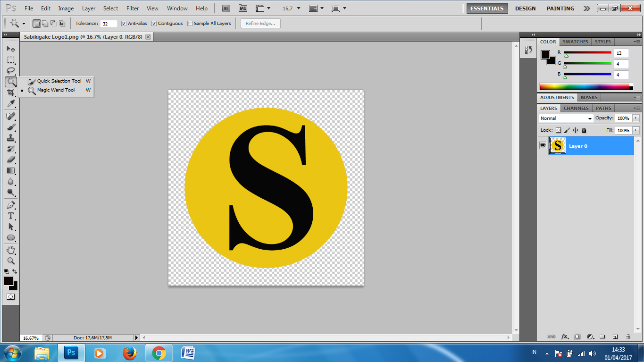The image size is (644, 362).
Task: Select the Horizontal Type tool
Action: coord(11,215)
